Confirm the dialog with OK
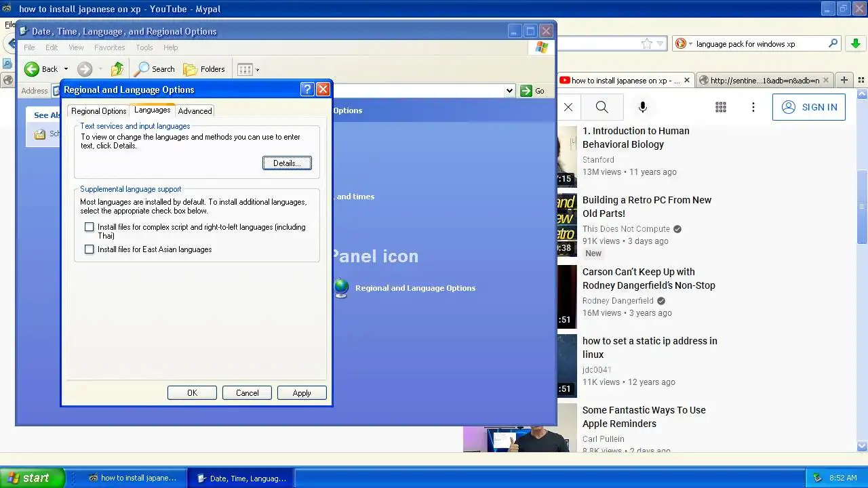 192,393
